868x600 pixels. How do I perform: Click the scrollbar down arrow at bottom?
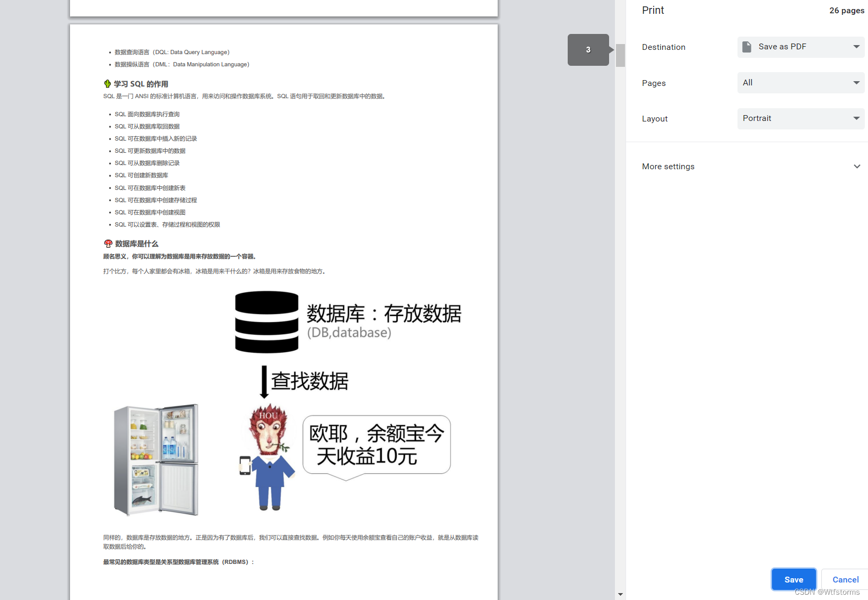620,594
